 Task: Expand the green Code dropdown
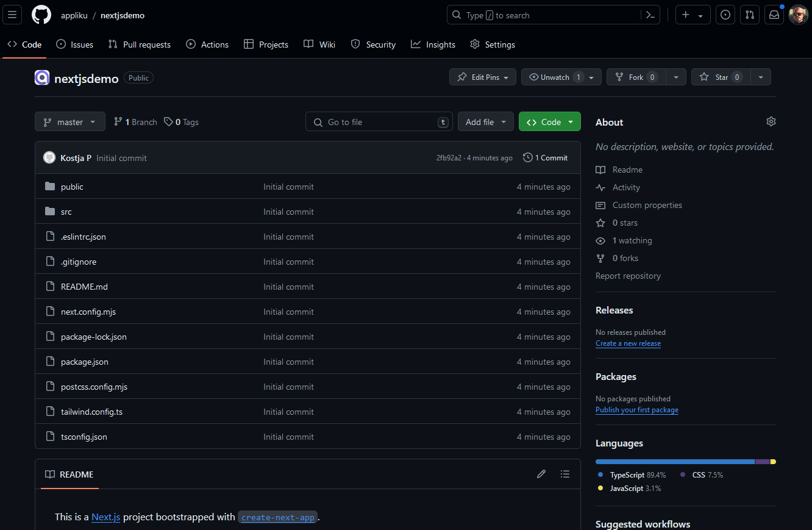pyautogui.click(x=550, y=122)
